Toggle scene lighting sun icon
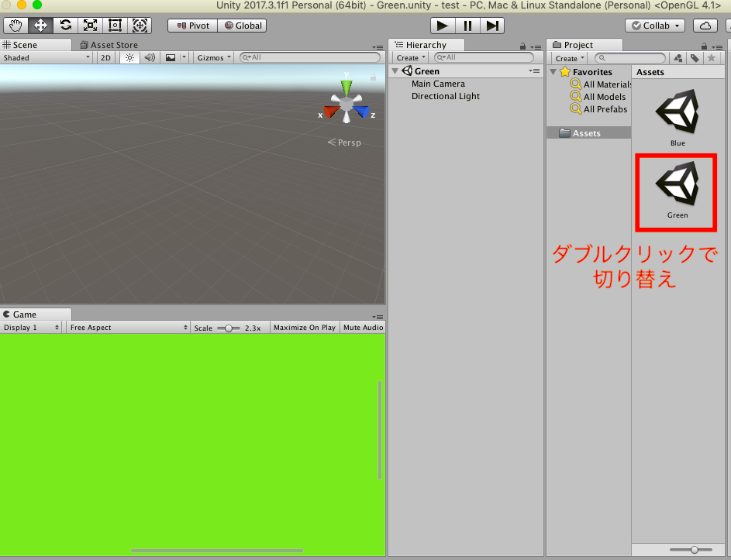This screenshot has height=560, width=731. click(x=129, y=58)
